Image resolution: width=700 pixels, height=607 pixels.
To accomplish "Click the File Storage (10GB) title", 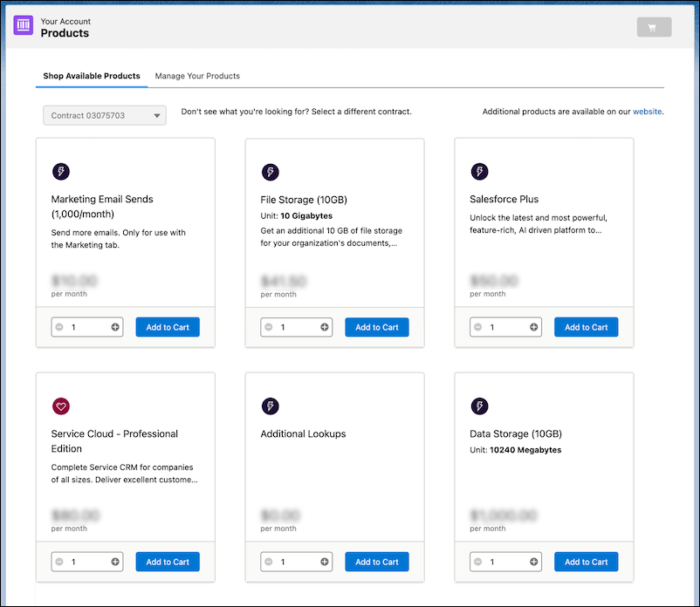I will pos(304,200).
